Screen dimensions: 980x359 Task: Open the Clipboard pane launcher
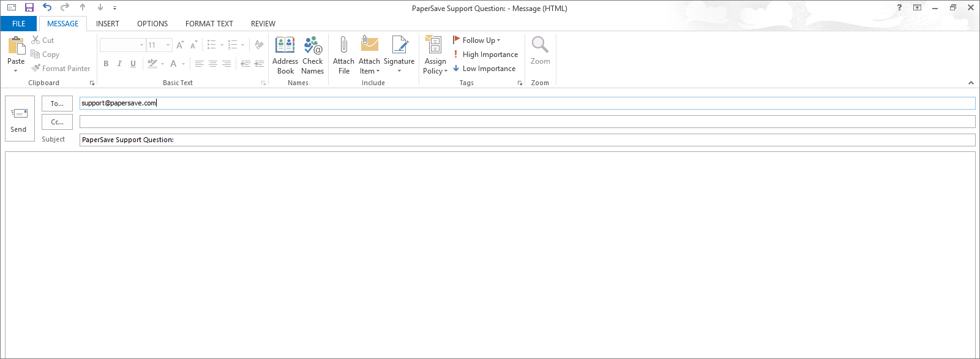[x=92, y=83]
